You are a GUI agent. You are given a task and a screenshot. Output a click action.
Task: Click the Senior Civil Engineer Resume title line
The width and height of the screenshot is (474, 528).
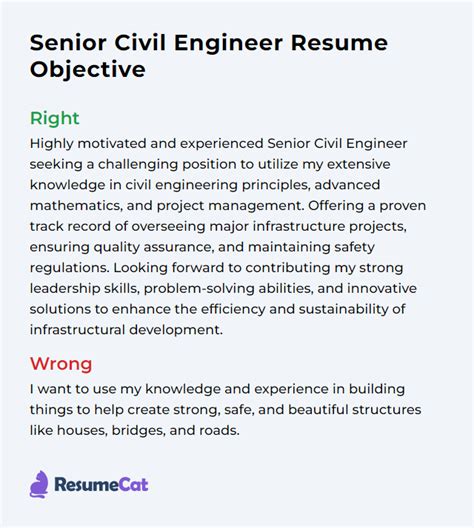coord(209,43)
